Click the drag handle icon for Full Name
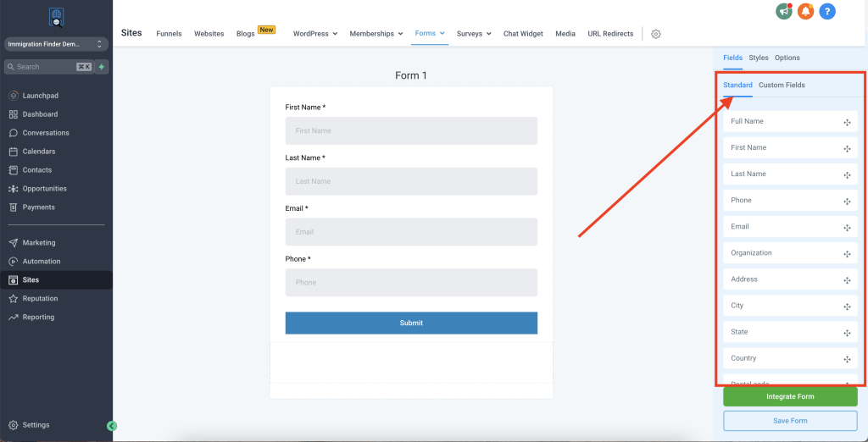 pyautogui.click(x=847, y=122)
